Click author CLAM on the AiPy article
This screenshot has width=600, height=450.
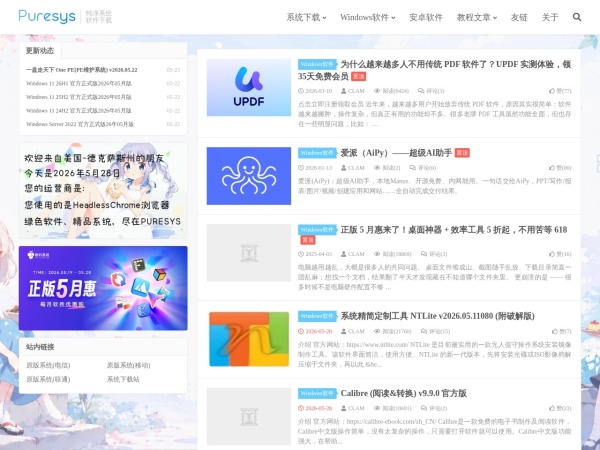pyautogui.click(x=353, y=168)
